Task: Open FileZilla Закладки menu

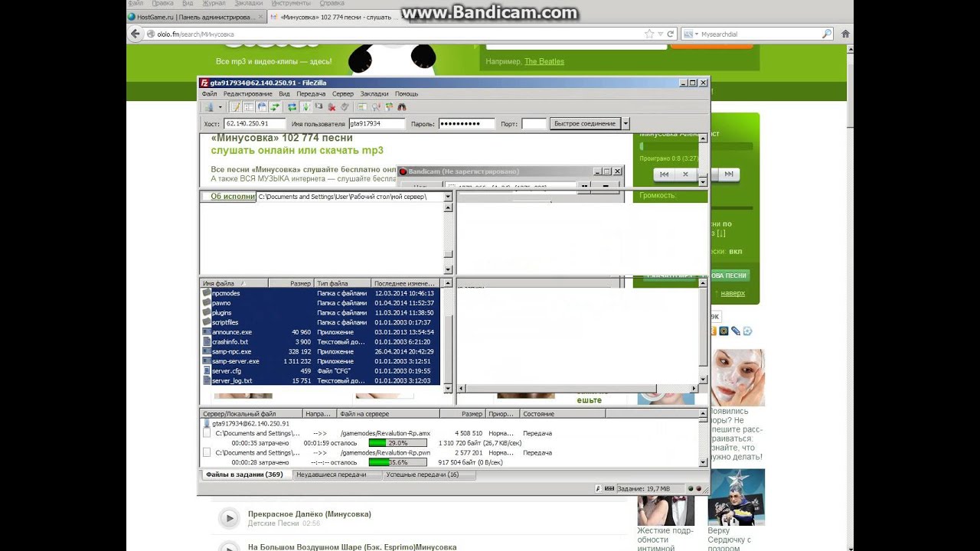Action: coord(374,93)
